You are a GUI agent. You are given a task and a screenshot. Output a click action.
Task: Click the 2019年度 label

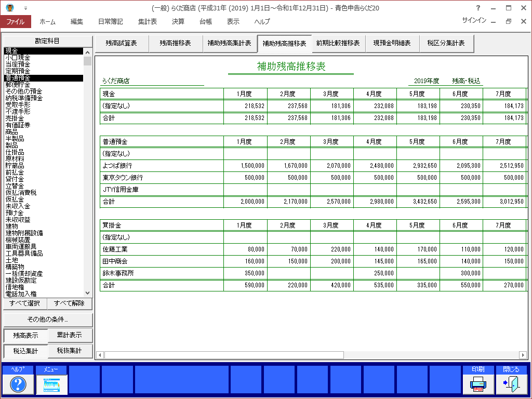[x=427, y=81]
